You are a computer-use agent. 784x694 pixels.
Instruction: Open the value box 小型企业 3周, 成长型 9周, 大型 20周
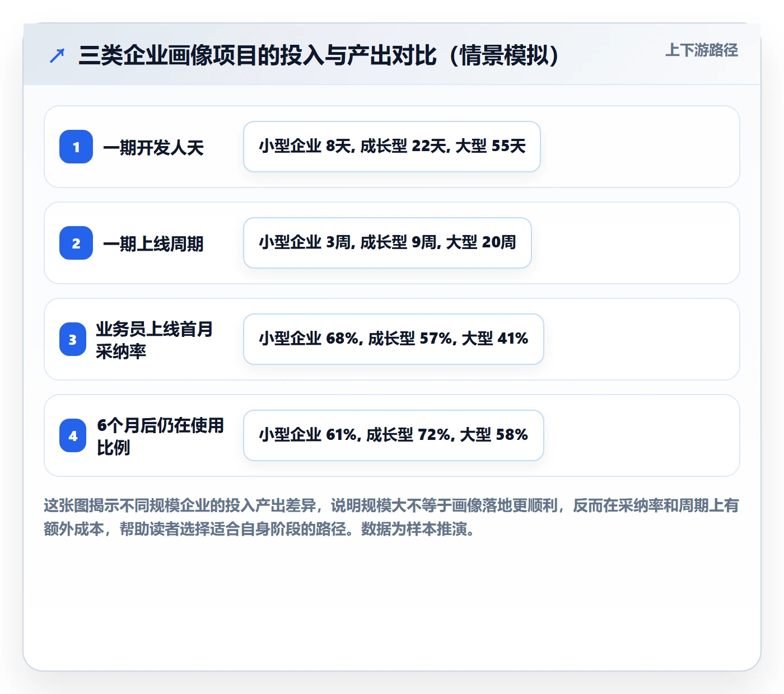[388, 243]
